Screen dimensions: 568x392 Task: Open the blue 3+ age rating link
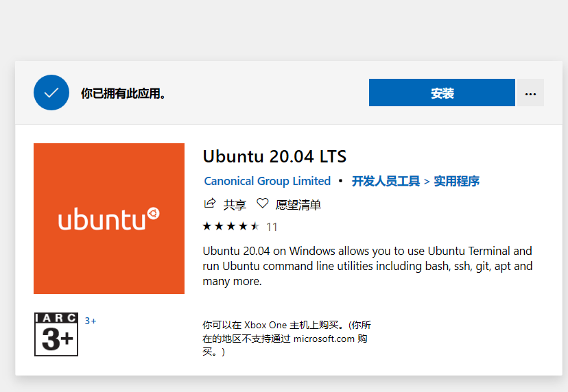point(90,321)
